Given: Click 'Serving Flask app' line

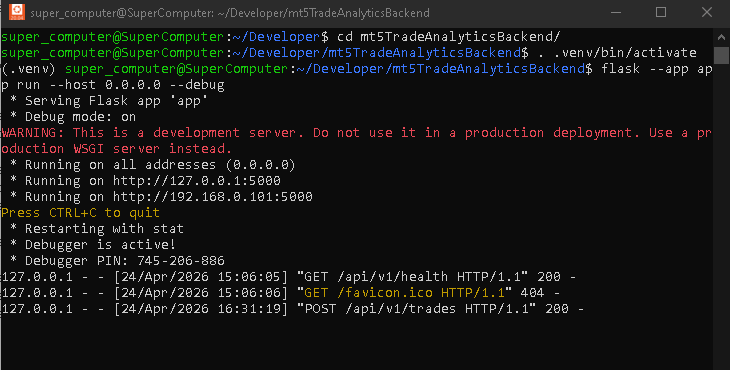Looking at the screenshot, I should 109,101.
